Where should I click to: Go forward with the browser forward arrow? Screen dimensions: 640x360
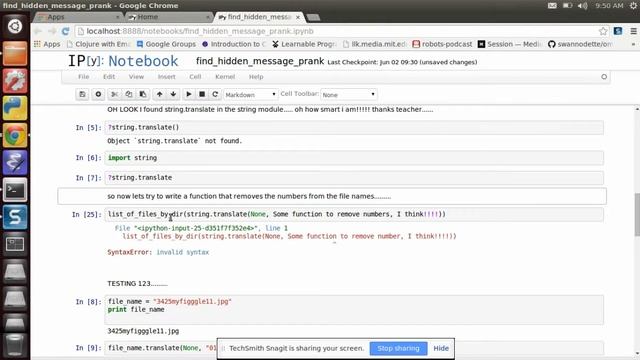tap(52, 31)
